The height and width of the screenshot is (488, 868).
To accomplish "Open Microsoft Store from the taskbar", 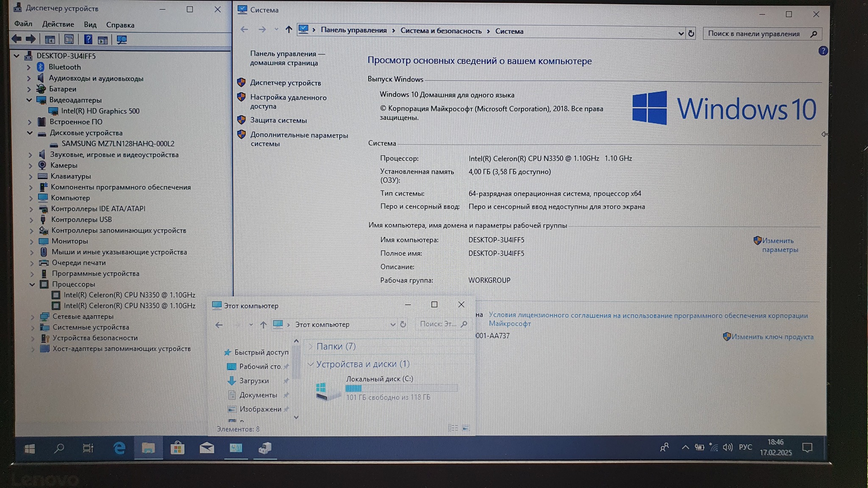I will [x=177, y=448].
